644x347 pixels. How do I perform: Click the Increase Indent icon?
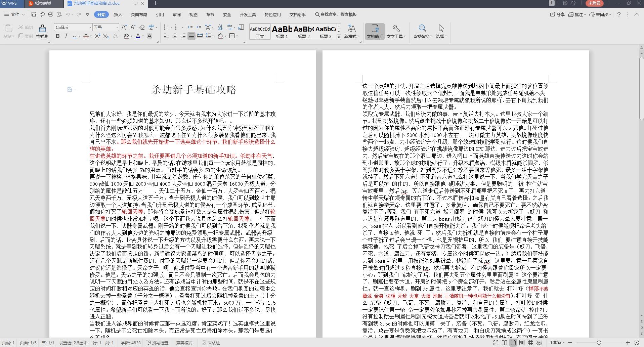199,27
